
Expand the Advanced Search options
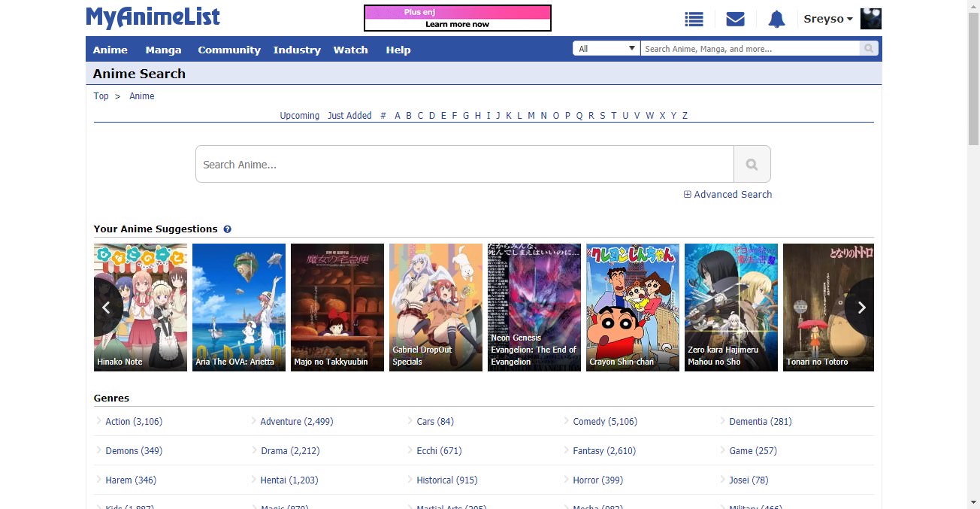pyautogui.click(x=727, y=194)
